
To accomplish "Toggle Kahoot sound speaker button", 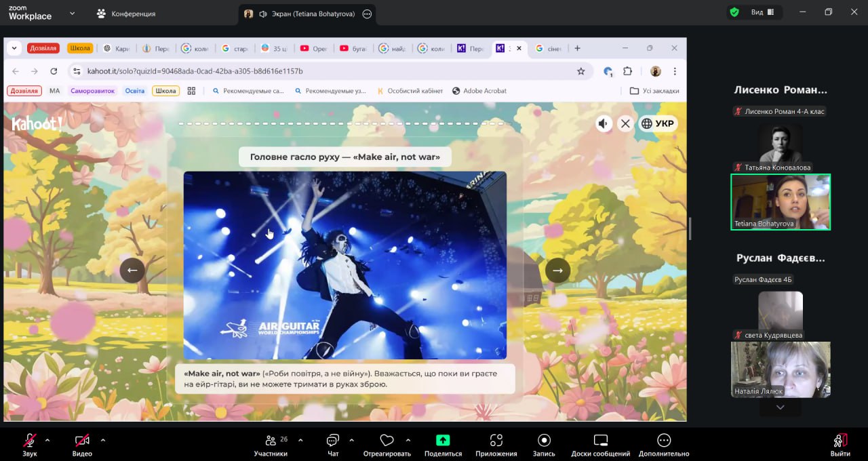I will (x=604, y=123).
